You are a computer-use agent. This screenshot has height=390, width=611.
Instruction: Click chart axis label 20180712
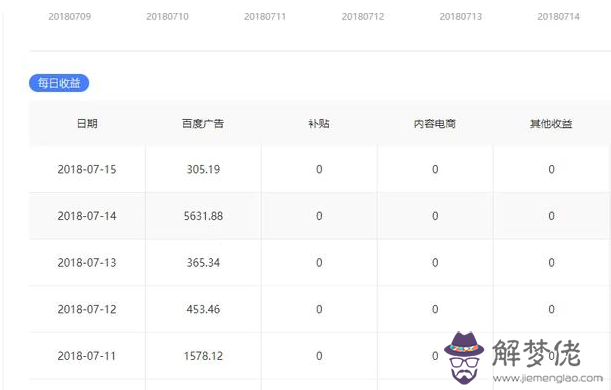pos(363,17)
